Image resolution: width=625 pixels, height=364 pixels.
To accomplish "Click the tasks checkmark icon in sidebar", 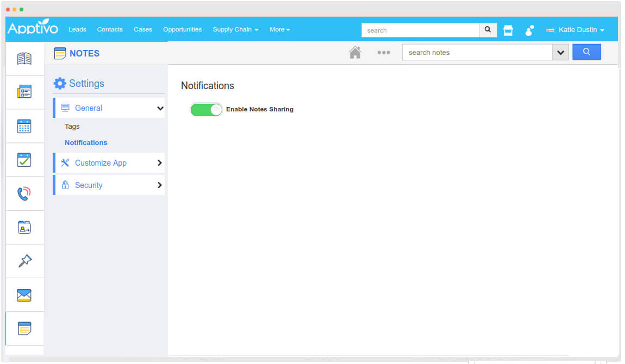I will 24,160.
